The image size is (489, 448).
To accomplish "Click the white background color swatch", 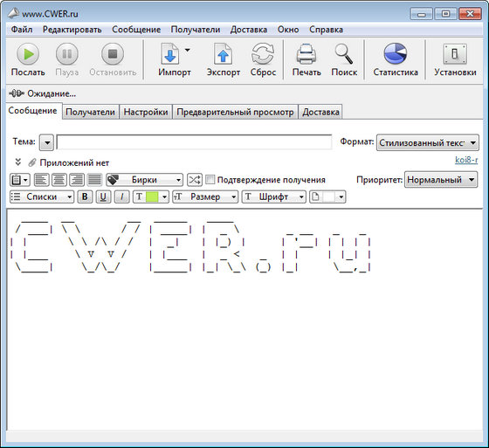I will (x=328, y=196).
